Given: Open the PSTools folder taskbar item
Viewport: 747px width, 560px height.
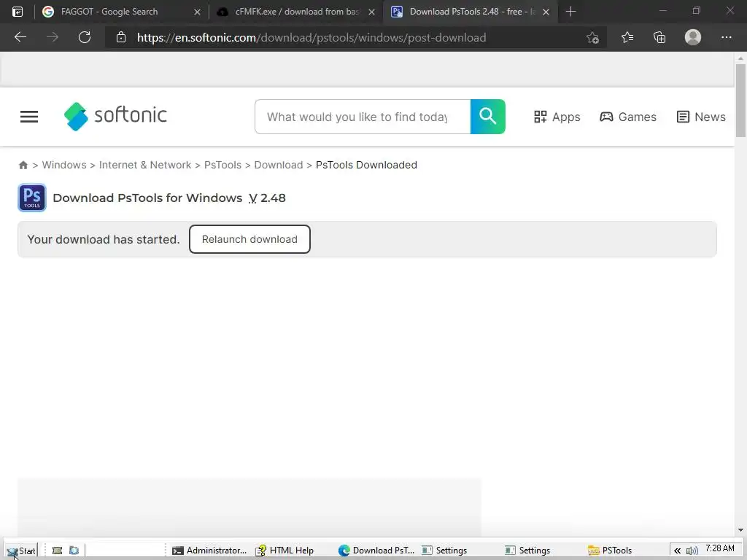Looking at the screenshot, I should 610,551.
